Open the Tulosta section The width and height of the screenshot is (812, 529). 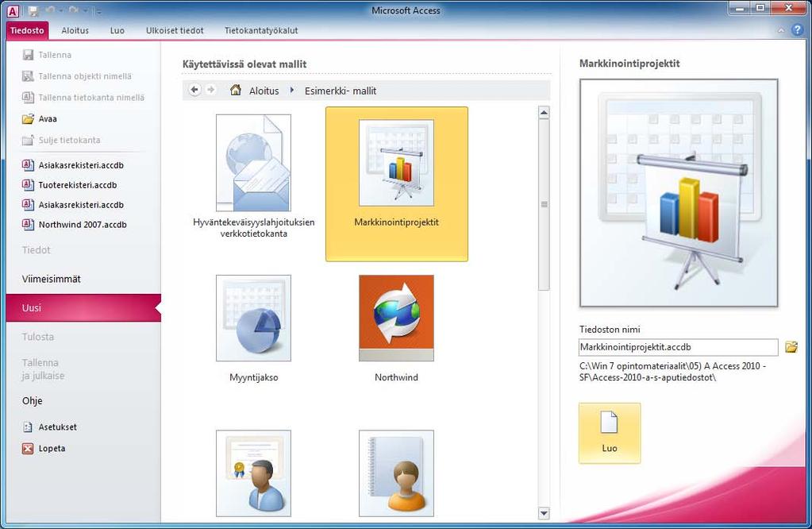coord(38,337)
